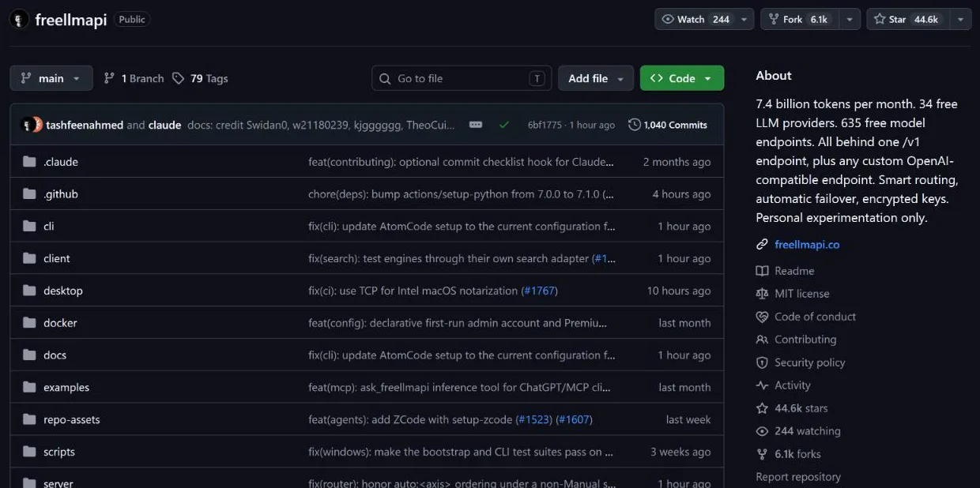Click the scripts folder icon

[x=30, y=452]
